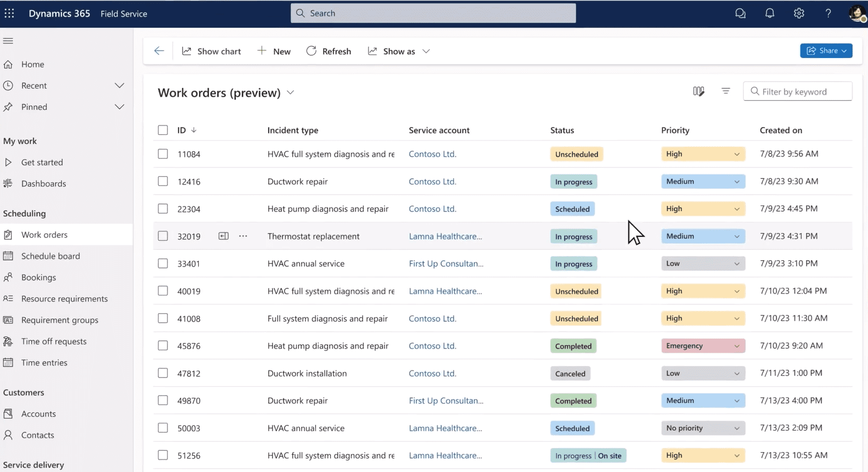868x472 pixels.
Task: Select checkbox for work order 12416
Action: click(x=163, y=181)
